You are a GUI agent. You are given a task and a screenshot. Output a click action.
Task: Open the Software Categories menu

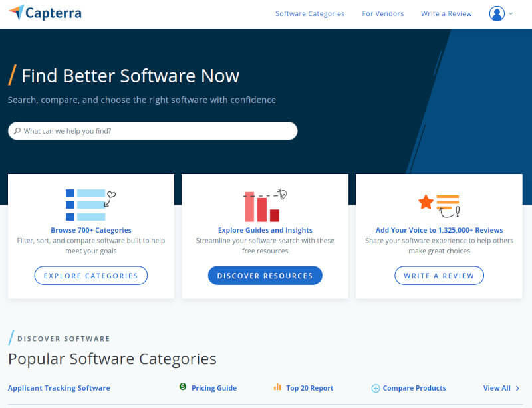[310, 13]
